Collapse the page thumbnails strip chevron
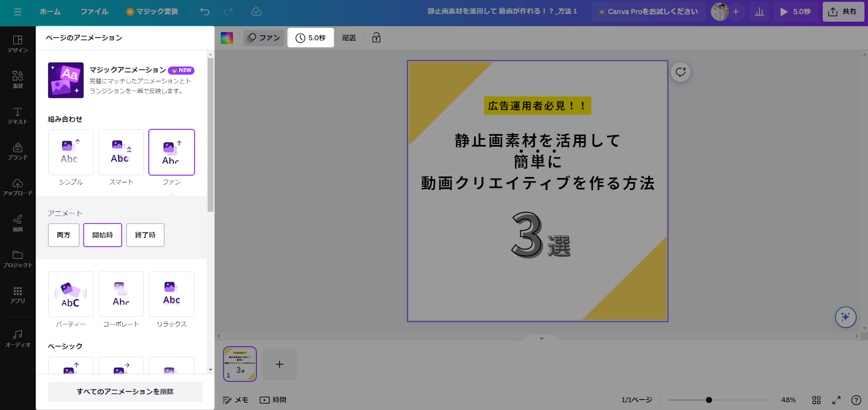 coord(541,338)
